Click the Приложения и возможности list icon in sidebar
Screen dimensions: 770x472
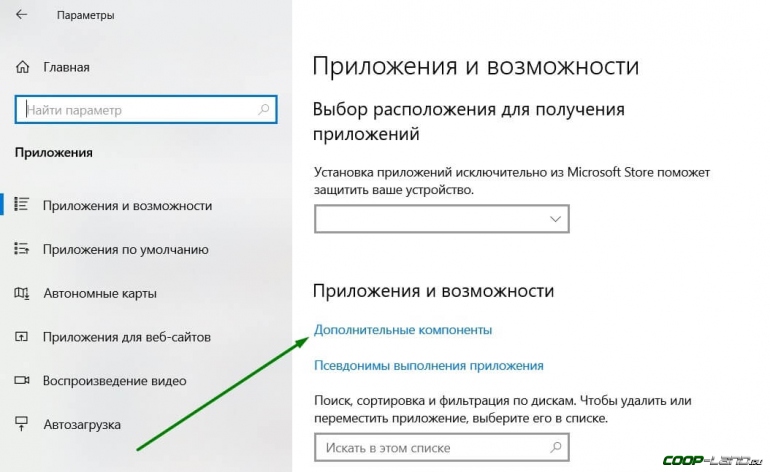pos(22,205)
